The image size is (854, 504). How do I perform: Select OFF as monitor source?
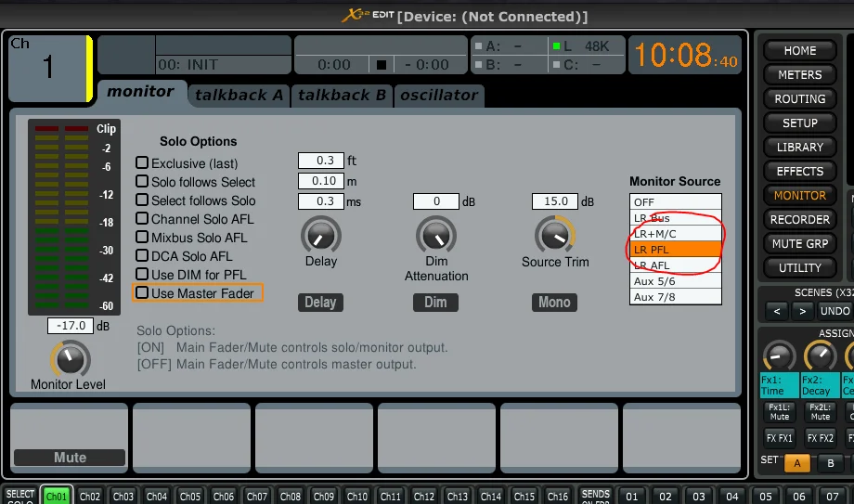tap(676, 202)
